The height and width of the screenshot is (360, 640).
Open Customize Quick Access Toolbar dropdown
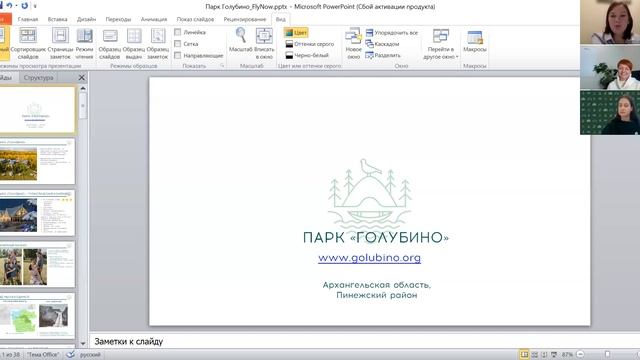pyautogui.click(x=35, y=6)
